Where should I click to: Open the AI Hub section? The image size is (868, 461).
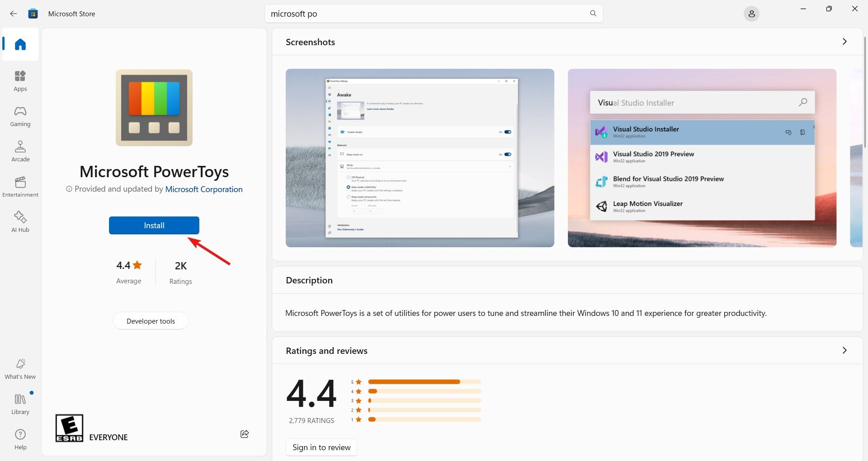pyautogui.click(x=20, y=222)
